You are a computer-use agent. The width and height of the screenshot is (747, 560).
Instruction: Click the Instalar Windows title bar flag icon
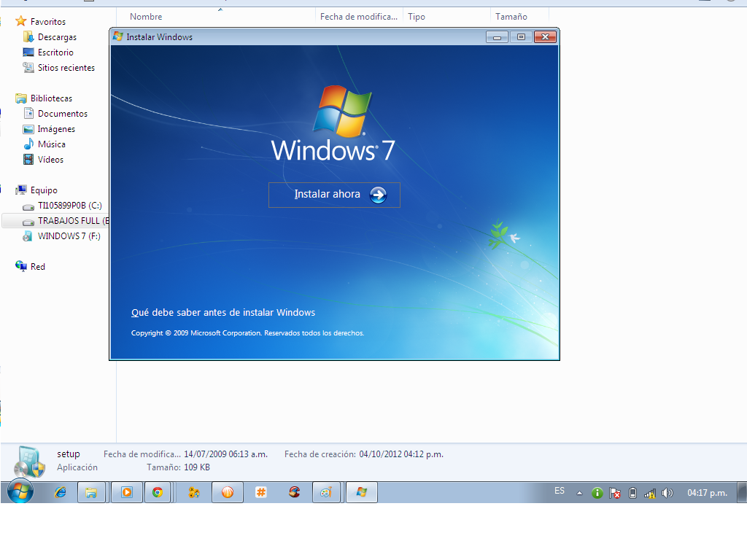click(118, 36)
